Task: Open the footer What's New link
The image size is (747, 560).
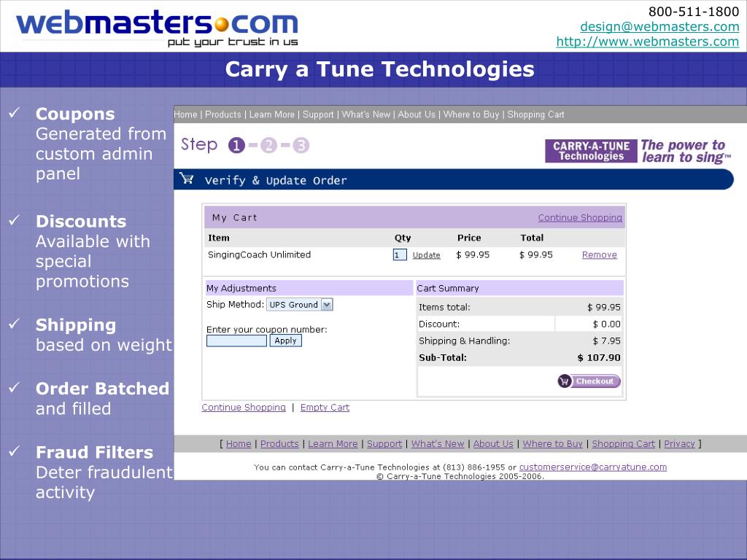Action: tap(438, 444)
